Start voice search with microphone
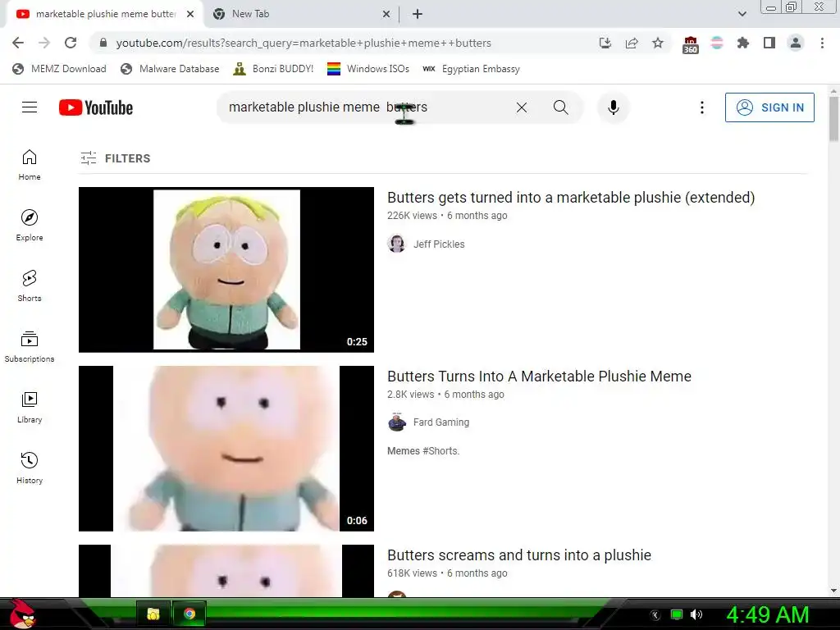Image resolution: width=840 pixels, height=630 pixels. pos(614,107)
